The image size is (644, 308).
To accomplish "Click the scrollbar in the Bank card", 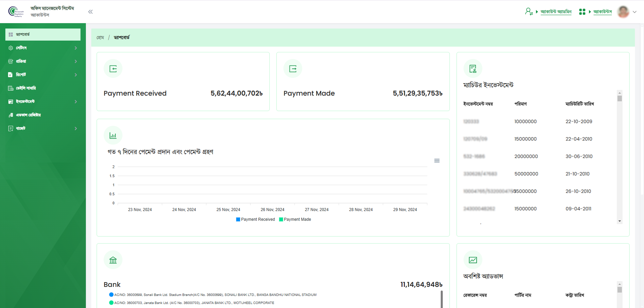I will point(442,299).
